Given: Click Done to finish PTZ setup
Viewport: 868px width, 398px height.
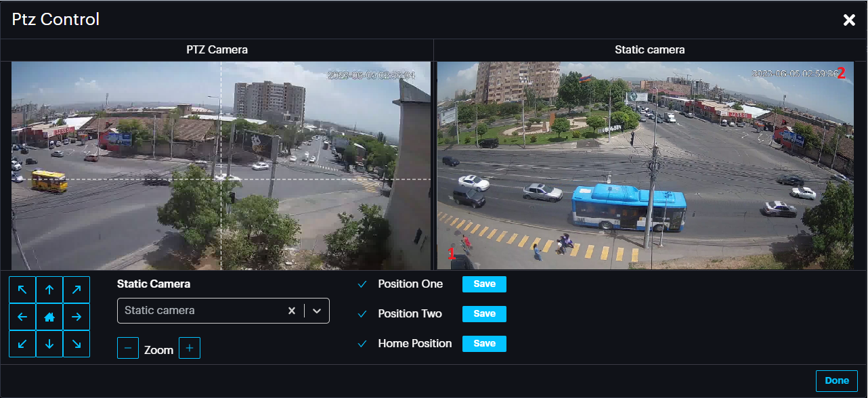Looking at the screenshot, I should [x=836, y=380].
